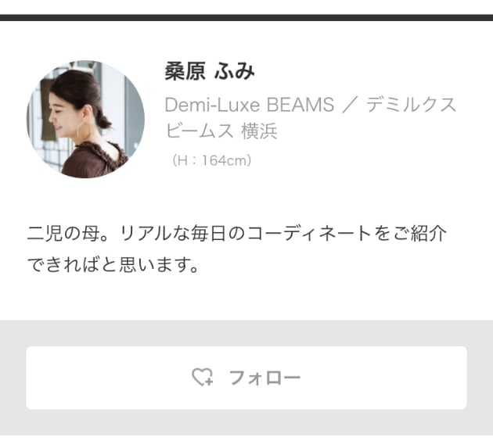Screen dimensions: 493x448
Task: Click the heart-plus follow icon
Action: pyautogui.click(x=203, y=377)
